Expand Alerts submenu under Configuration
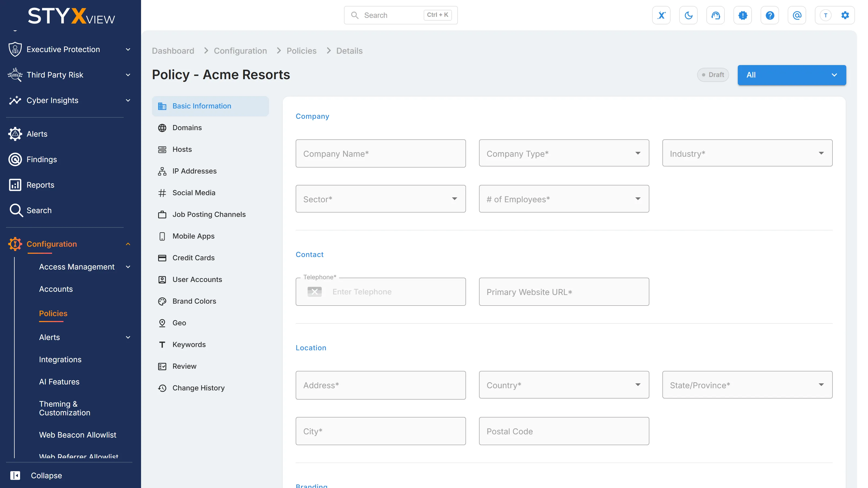The image size is (868, 488). [128, 337]
